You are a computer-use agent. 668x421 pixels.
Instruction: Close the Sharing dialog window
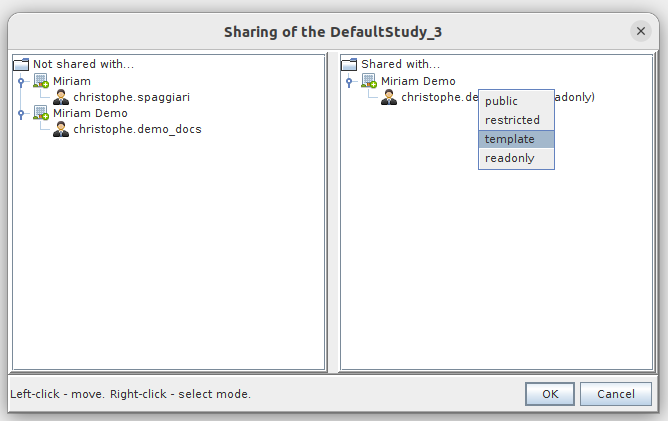coord(641,31)
